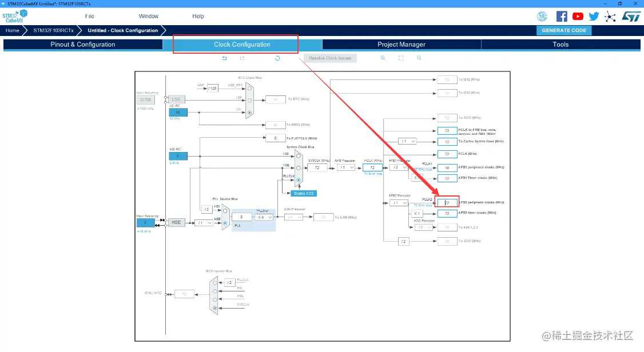Select HSE in MCO source Mux
The image size is (644, 352).
215,299
